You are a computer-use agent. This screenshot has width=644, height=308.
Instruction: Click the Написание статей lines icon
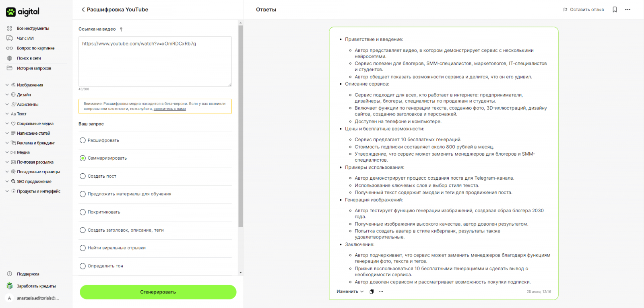tap(13, 133)
